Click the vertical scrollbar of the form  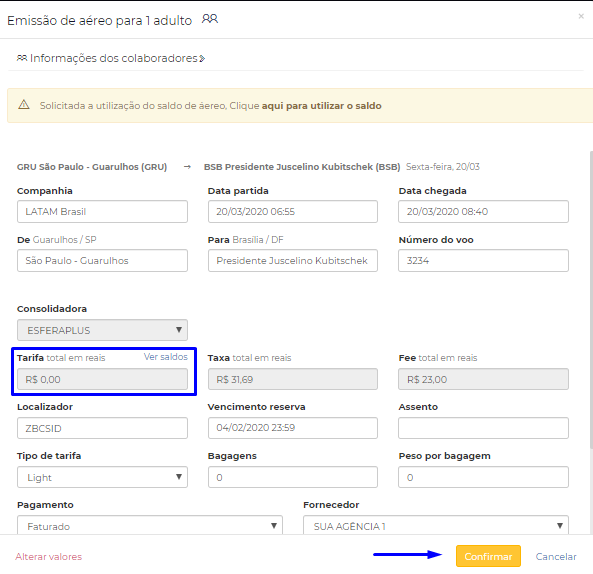591,299
